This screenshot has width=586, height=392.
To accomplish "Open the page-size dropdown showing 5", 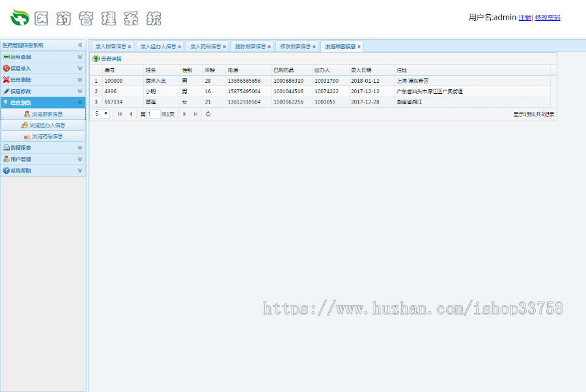I will tap(100, 113).
